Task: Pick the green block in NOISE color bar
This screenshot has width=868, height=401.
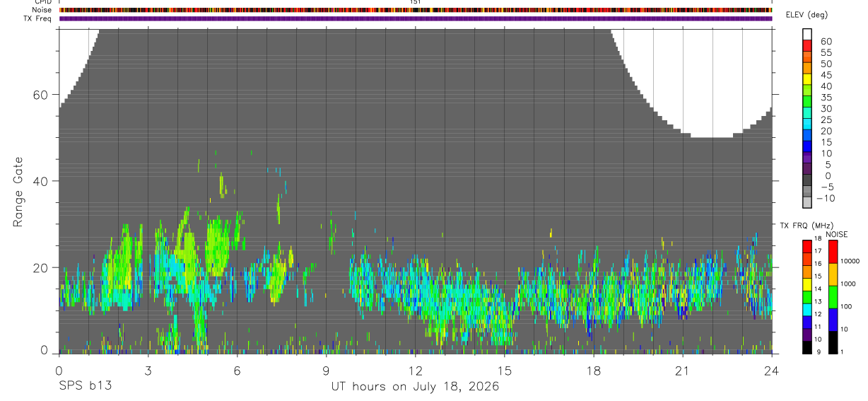Action: [x=833, y=297]
